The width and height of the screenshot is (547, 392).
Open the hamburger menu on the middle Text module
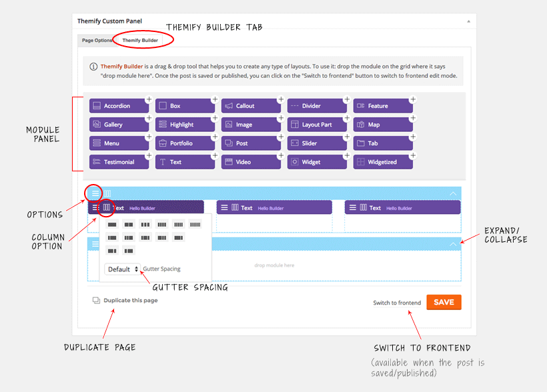click(224, 207)
